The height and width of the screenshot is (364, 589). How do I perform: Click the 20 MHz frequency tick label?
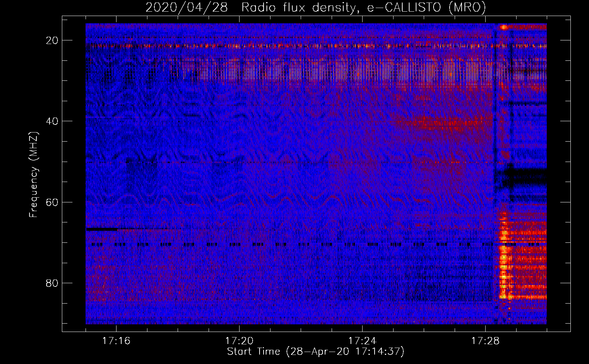(52, 40)
